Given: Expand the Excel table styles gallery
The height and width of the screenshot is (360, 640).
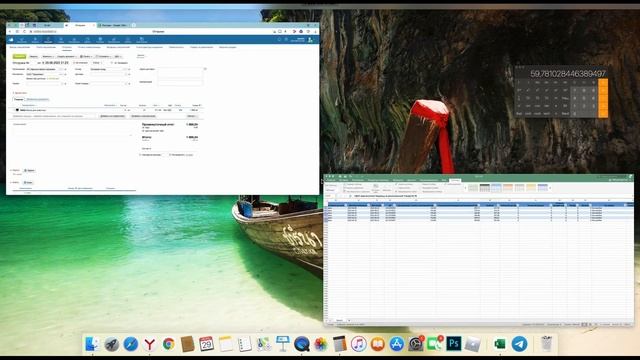Looking at the screenshot, I should 550,187.
